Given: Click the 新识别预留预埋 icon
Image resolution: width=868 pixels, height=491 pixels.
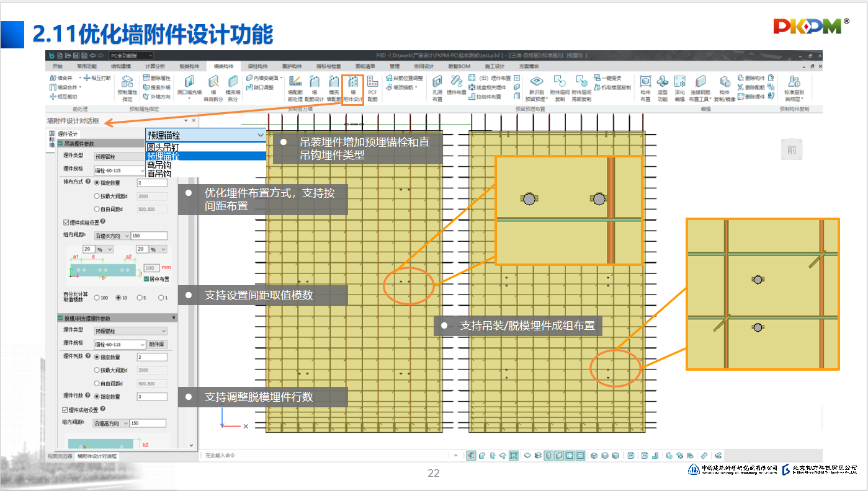Looking at the screenshot, I should [536, 88].
